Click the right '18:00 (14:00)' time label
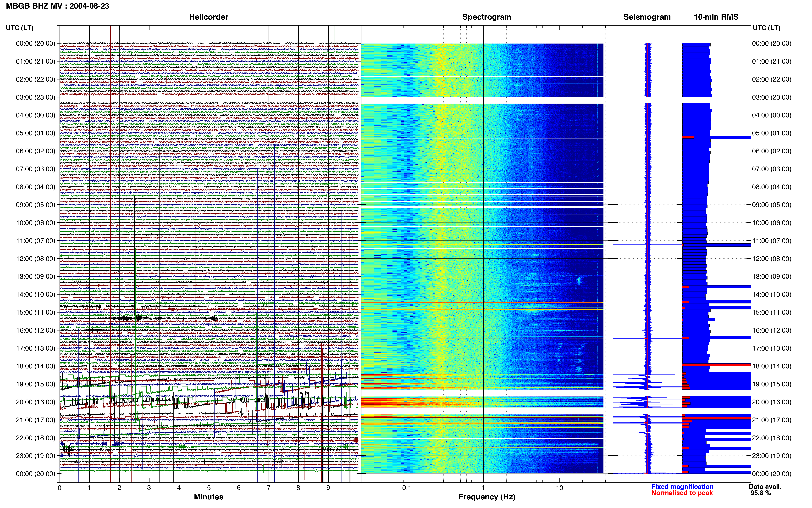The image size is (812, 508). [772, 366]
